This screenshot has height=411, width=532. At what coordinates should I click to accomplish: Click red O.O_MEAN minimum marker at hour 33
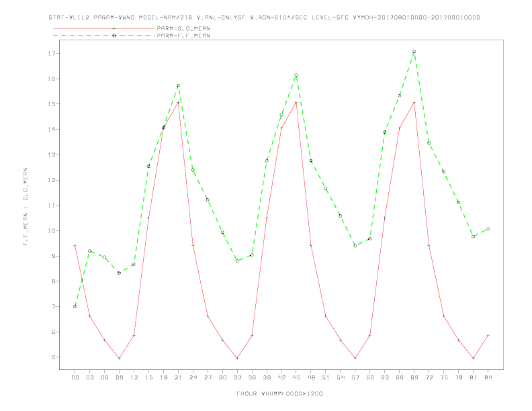coord(237,358)
